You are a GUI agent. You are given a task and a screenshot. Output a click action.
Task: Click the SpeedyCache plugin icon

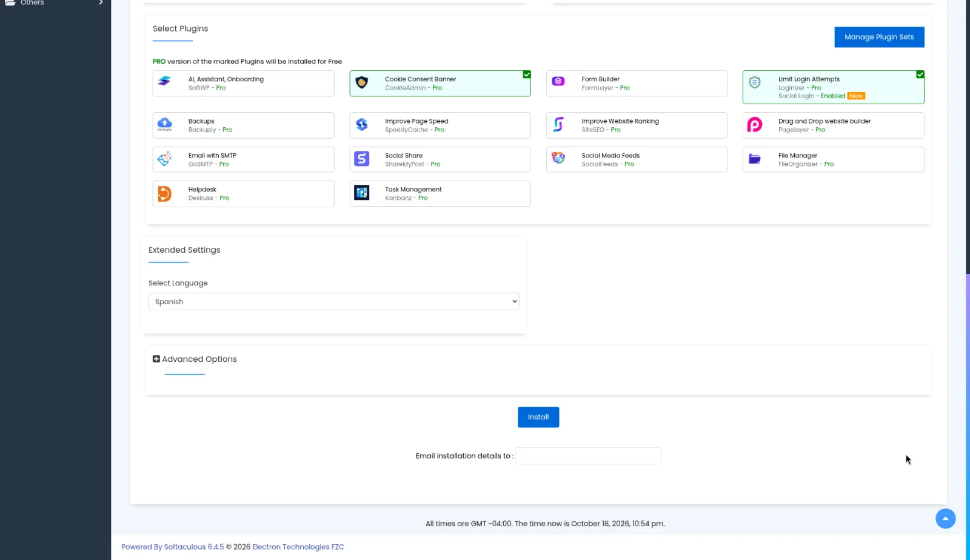click(x=362, y=124)
